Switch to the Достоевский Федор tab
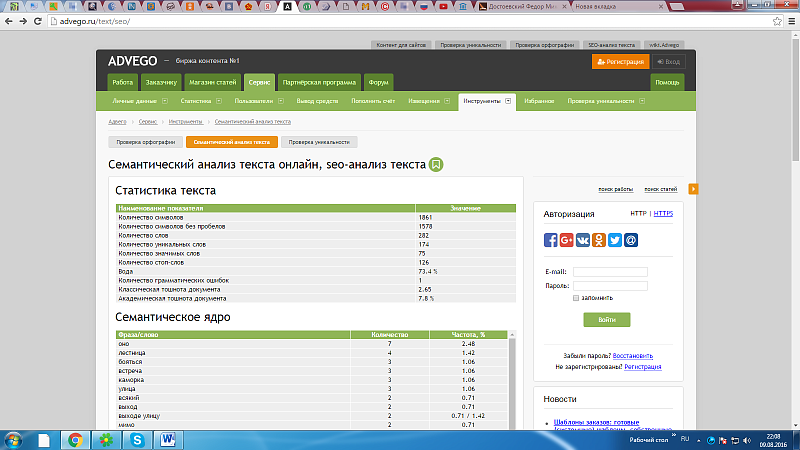 coord(522,7)
